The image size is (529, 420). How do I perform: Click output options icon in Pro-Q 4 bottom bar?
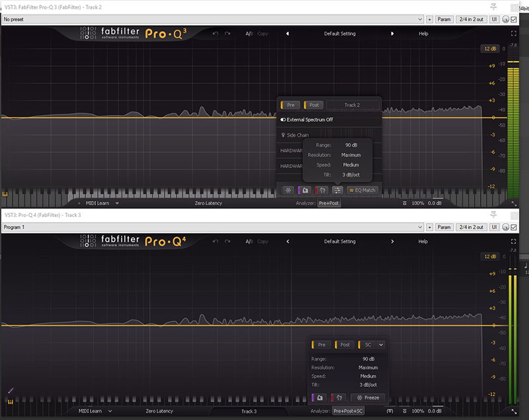(x=405, y=411)
